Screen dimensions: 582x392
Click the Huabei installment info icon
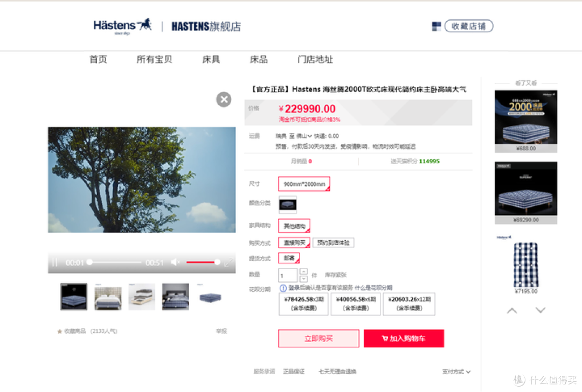click(x=283, y=288)
